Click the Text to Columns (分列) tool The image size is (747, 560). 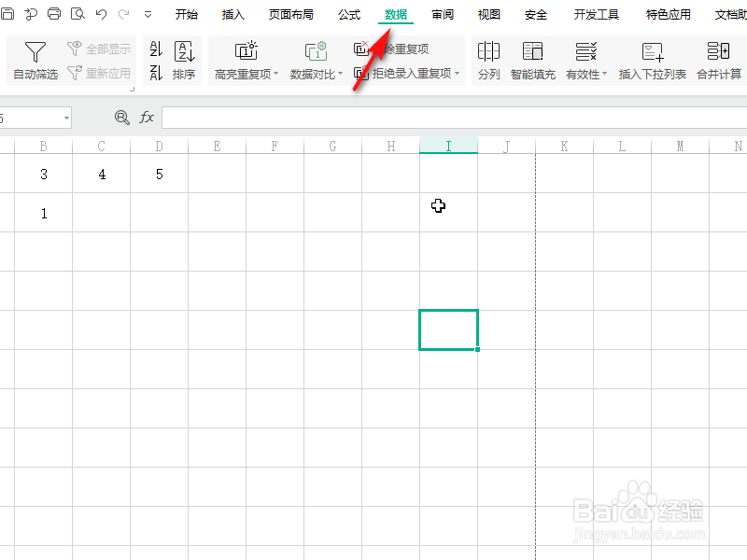(x=489, y=60)
